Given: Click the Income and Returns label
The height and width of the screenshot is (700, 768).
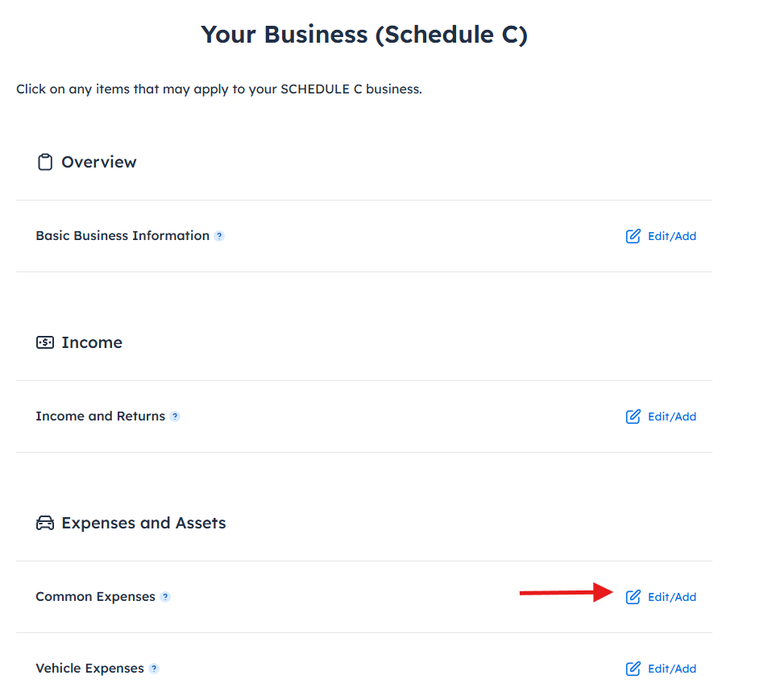Looking at the screenshot, I should [x=101, y=416].
